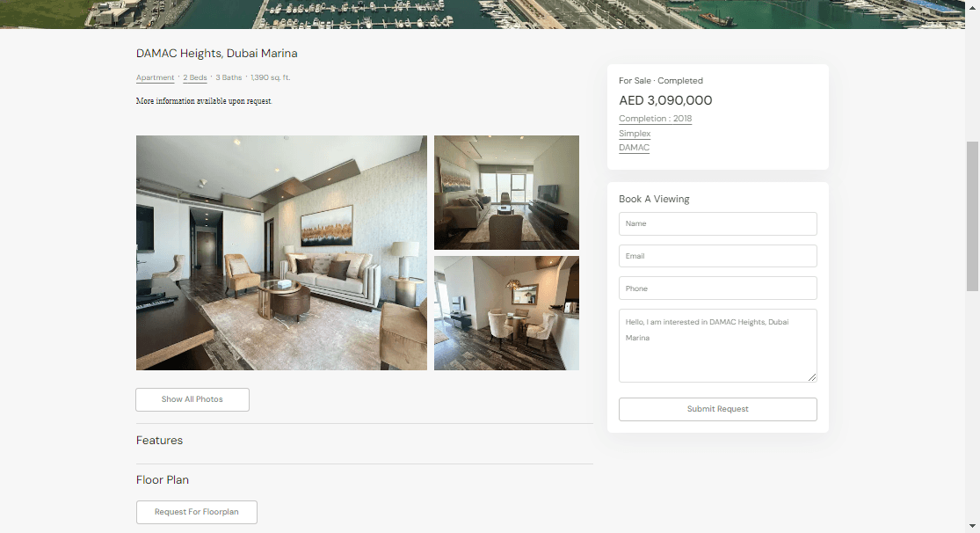Image resolution: width=980 pixels, height=533 pixels.
Task: Open the Simplex link
Action: pos(635,134)
